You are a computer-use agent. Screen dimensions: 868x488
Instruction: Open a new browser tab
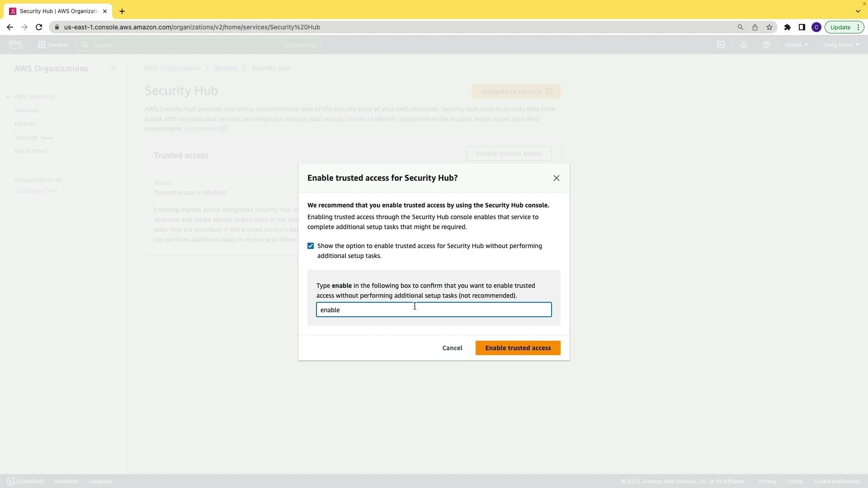click(122, 11)
